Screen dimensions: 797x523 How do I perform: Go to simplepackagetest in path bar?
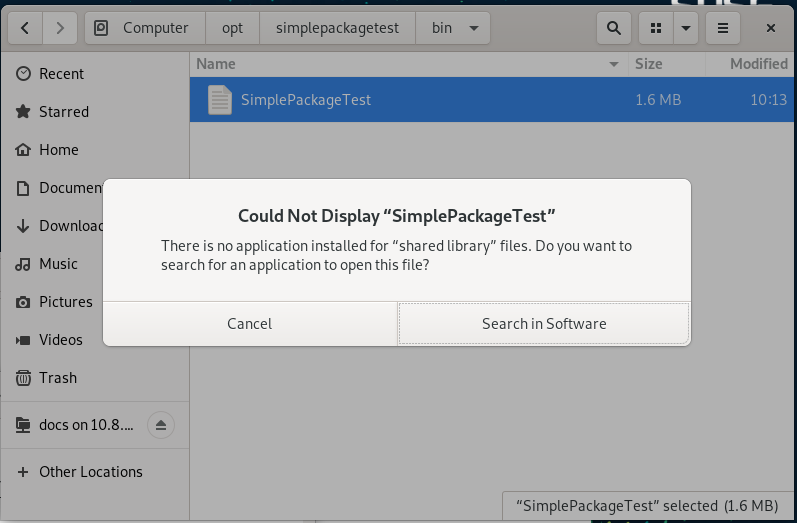coord(337,28)
